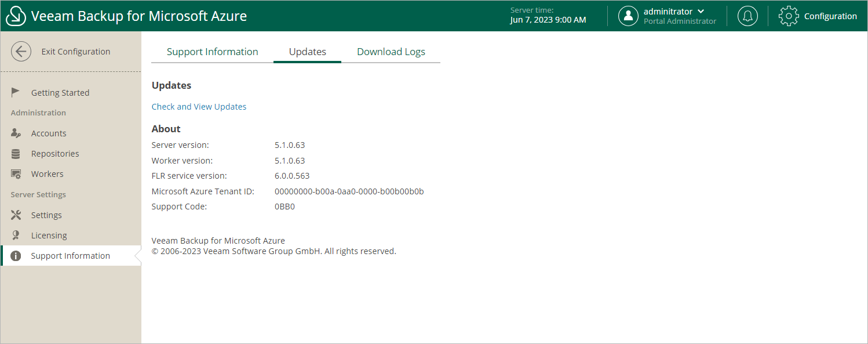Click the Server version label
868x344 pixels.
click(x=180, y=145)
